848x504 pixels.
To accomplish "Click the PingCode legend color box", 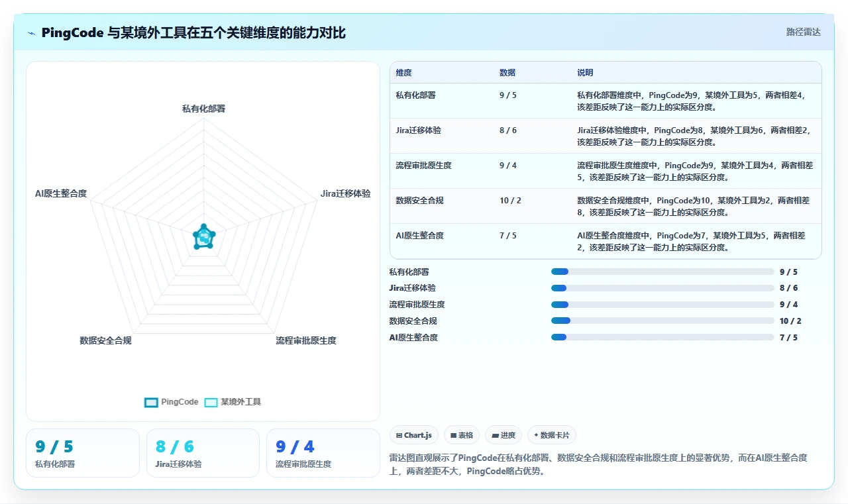I will point(151,402).
